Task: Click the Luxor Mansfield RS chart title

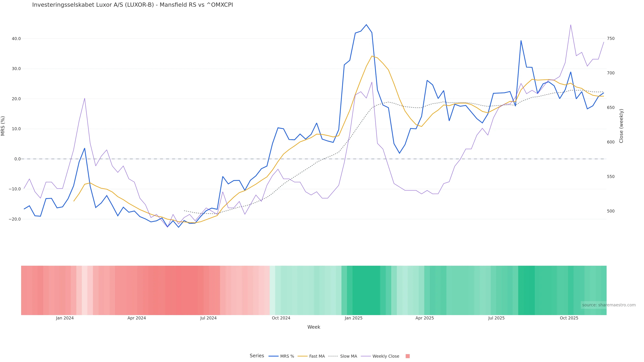Action: coord(132,5)
